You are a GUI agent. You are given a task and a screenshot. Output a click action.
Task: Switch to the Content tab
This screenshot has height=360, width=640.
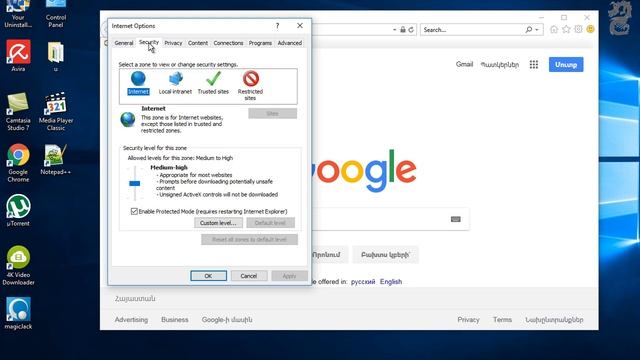198,43
